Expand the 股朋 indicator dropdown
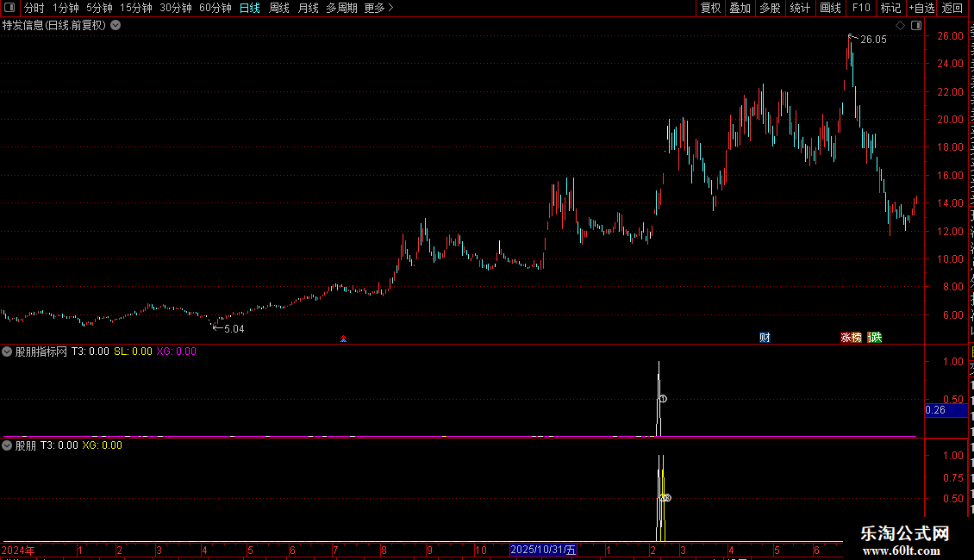Screen dimensions: 974x560 click(7, 445)
